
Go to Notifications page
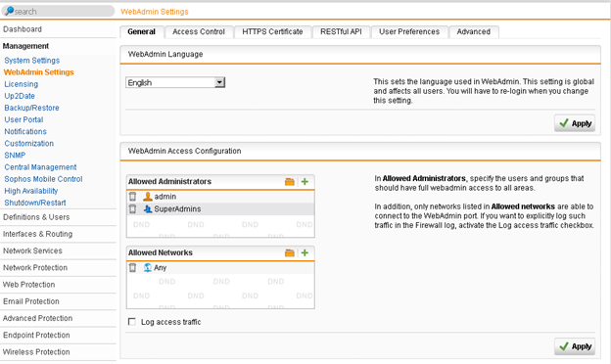(x=25, y=131)
